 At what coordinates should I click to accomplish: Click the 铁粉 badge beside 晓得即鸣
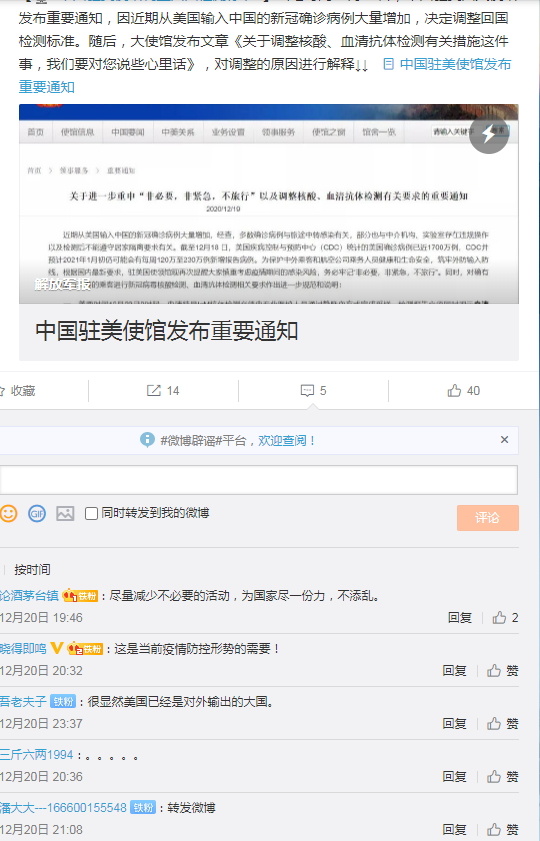click(x=85, y=649)
